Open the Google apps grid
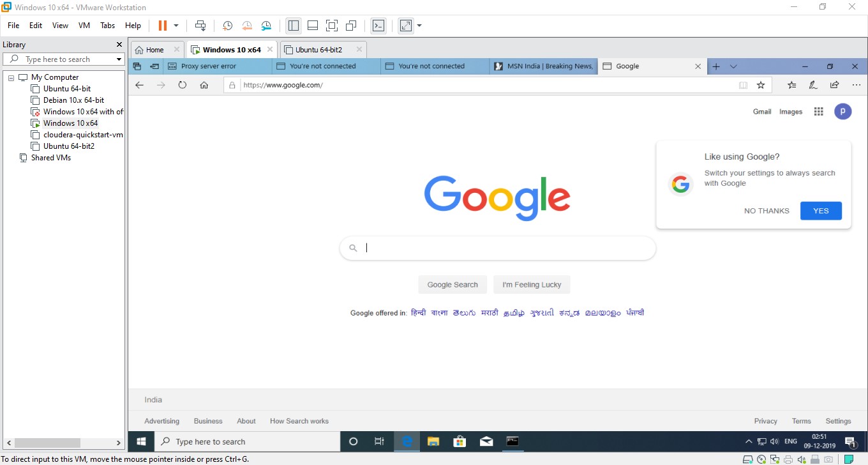 (819, 111)
